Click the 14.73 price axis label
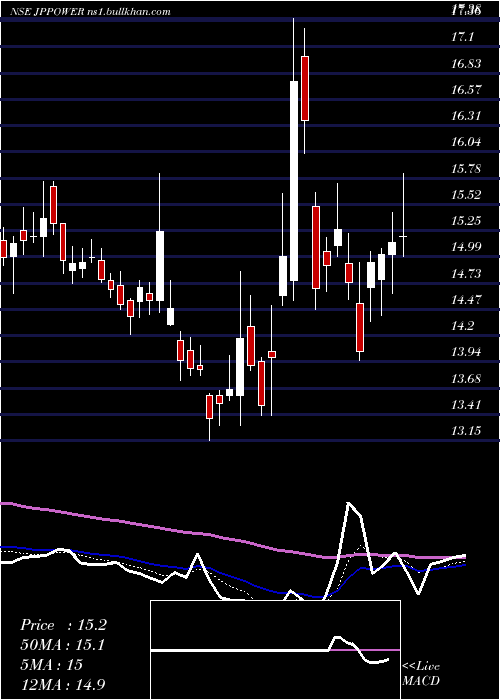This screenshot has width=500, height=700. (x=466, y=273)
